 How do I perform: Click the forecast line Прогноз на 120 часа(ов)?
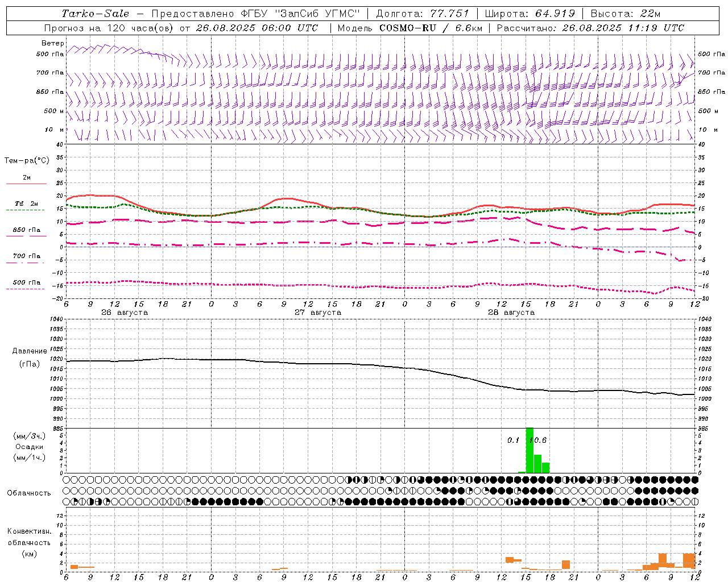tap(110, 28)
